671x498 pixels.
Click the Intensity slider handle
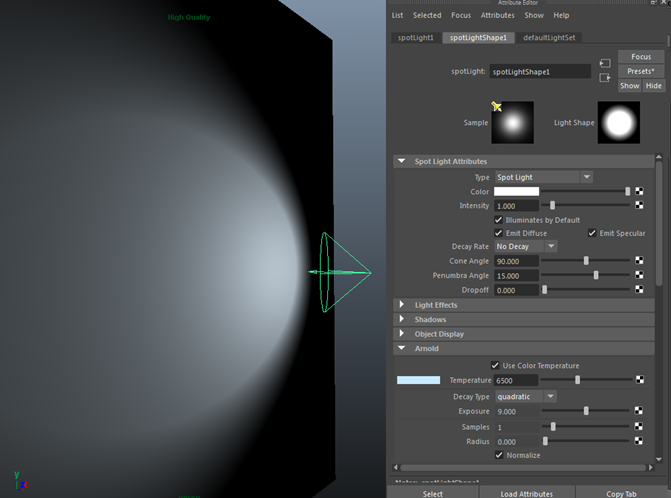click(552, 205)
